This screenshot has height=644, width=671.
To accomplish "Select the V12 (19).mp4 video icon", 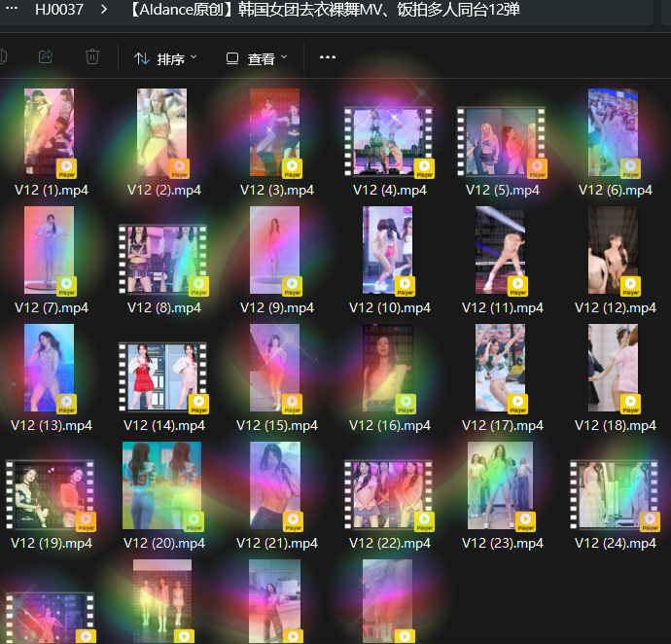I will 50,494.
